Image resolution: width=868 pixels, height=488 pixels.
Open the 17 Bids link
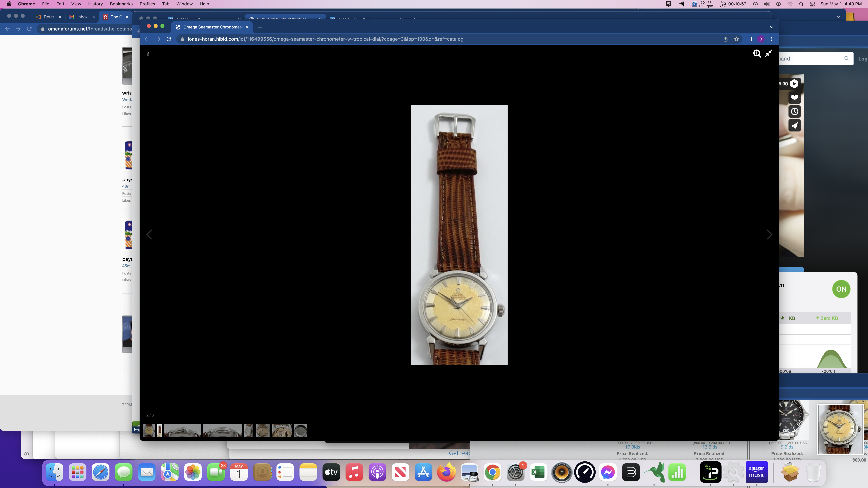pos(633,447)
